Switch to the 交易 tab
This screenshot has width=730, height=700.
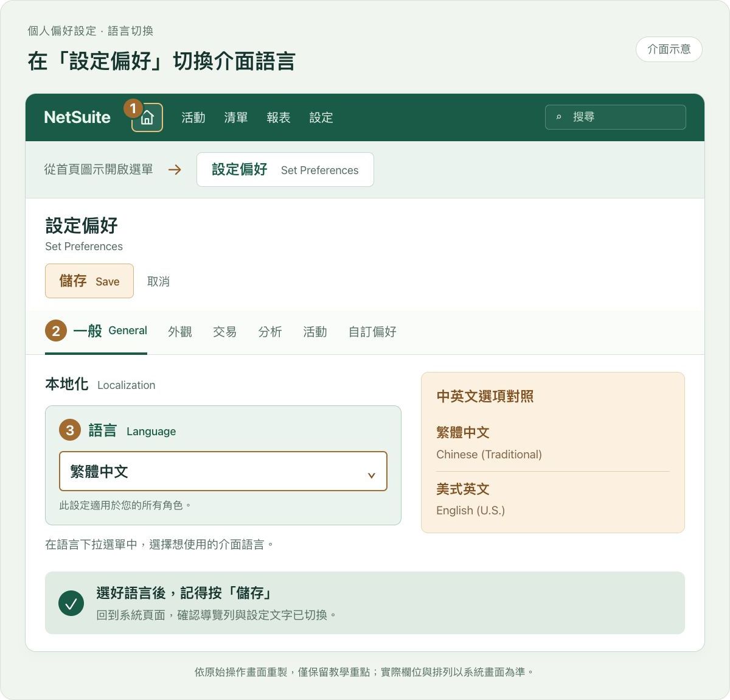click(x=224, y=332)
